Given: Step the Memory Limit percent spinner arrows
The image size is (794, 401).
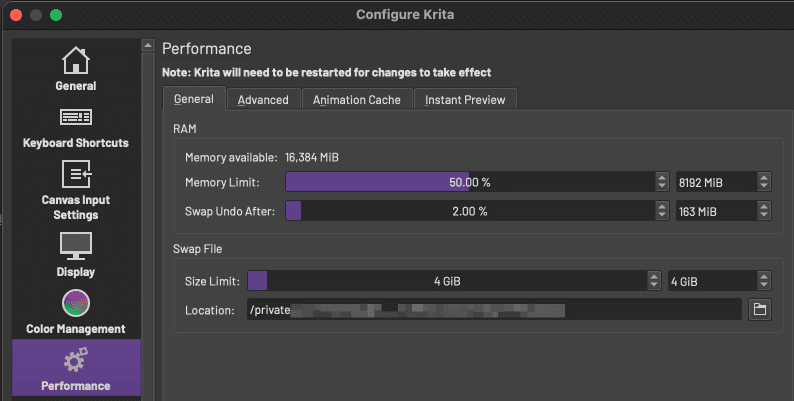Looking at the screenshot, I should (x=662, y=182).
